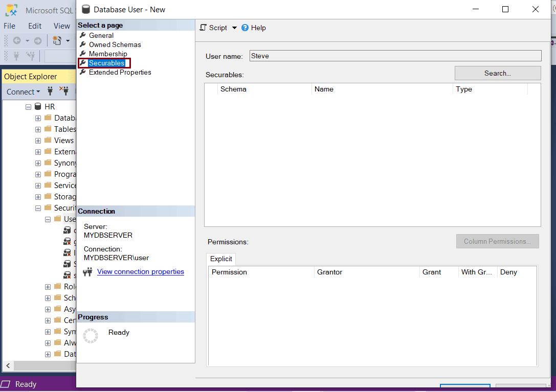Click the Connect plug icon in Object Explorer
Image resolution: width=556 pixels, height=392 pixels.
(x=49, y=91)
